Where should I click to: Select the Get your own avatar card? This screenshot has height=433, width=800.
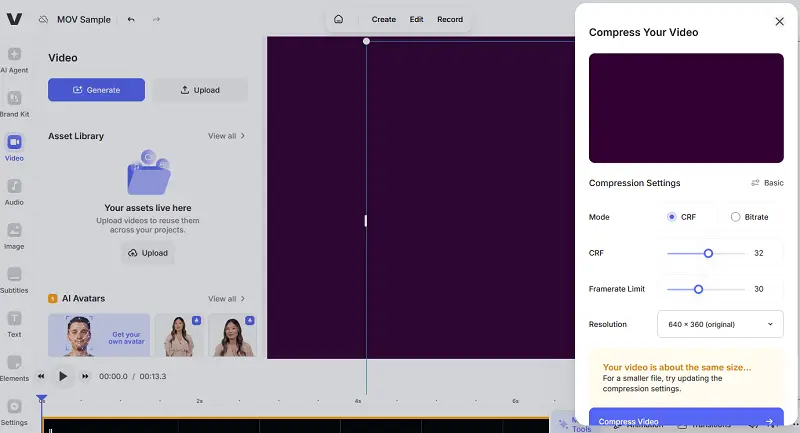[x=99, y=335]
